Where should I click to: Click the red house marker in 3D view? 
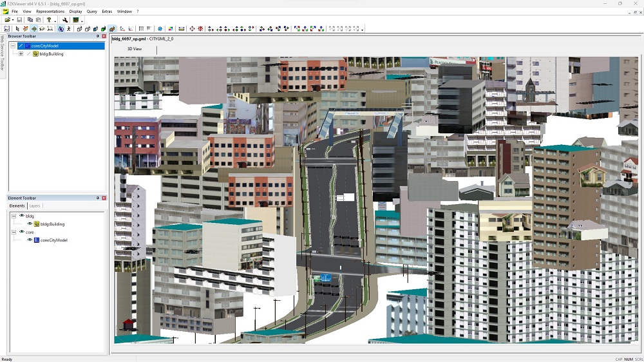point(128,324)
